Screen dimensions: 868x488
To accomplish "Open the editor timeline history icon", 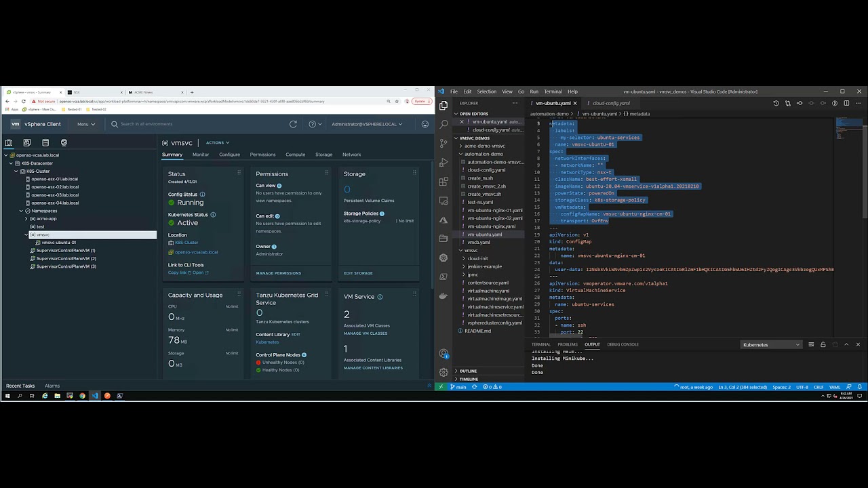I will click(x=776, y=103).
